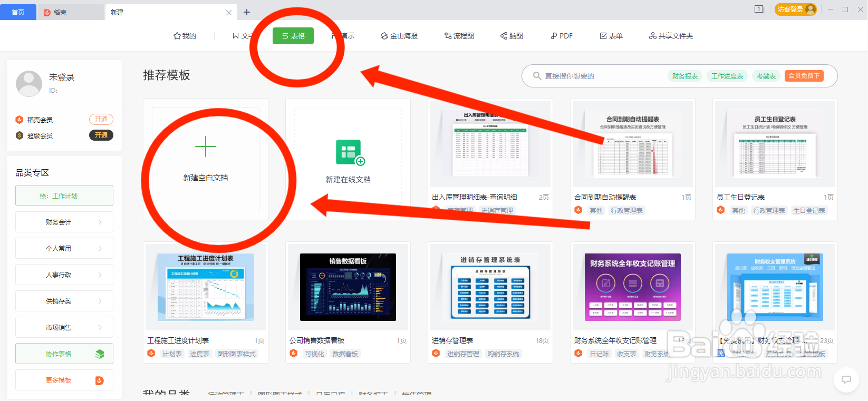868x401 pixels.
Task: Open 财务系统全年收支记账管理 thumbnail
Action: tap(633, 287)
